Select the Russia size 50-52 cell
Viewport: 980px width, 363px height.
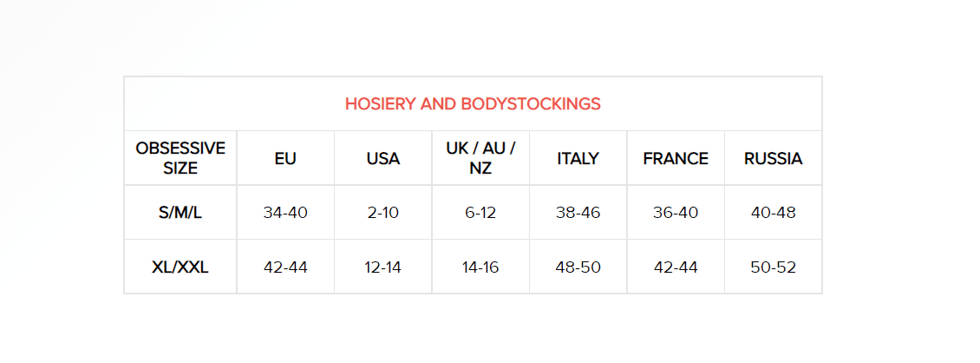[x=773, y=267]
